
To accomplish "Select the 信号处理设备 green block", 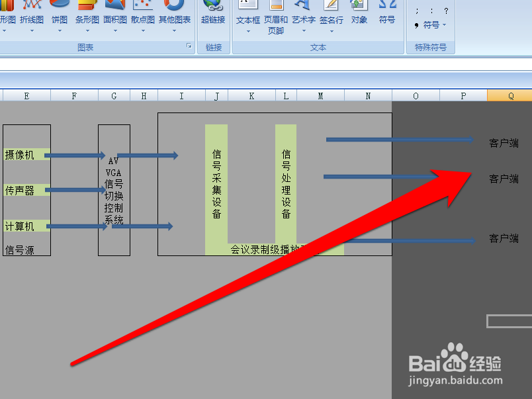I will [286, 185].
